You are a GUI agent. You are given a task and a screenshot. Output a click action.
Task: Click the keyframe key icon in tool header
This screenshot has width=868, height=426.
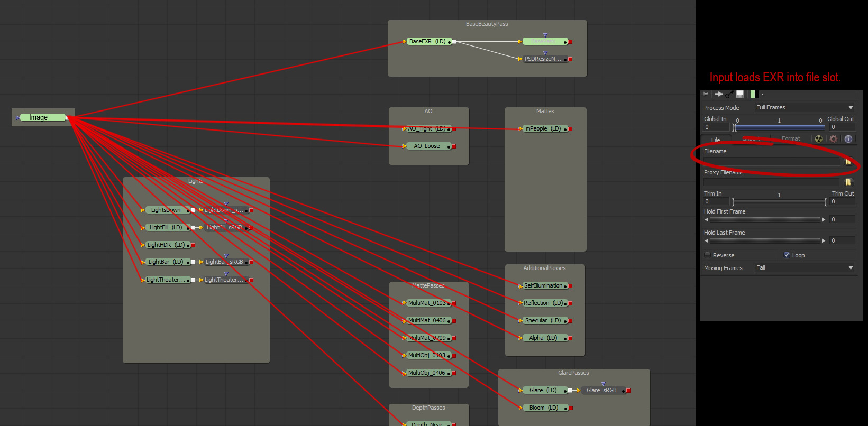tap(729, 94)
